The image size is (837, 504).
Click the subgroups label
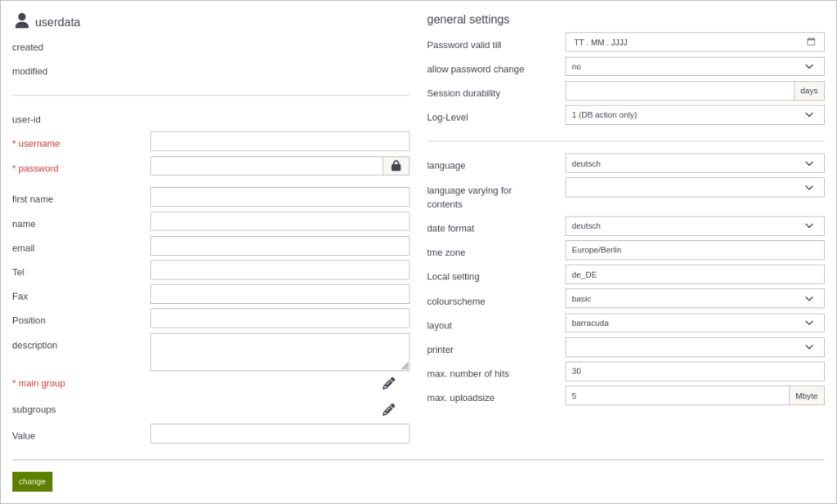point(34,409)
